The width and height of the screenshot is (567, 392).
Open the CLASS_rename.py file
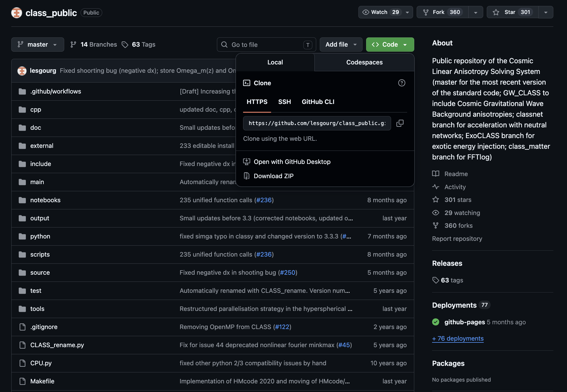(x=57, y=345)
